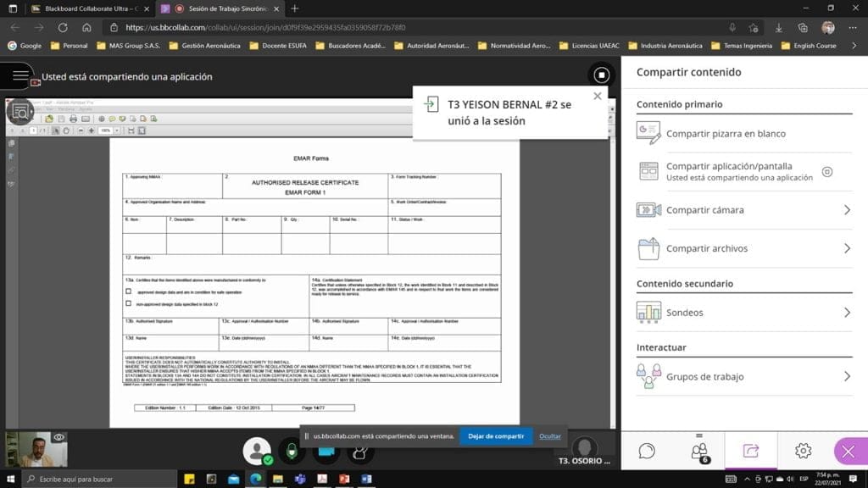Open the chat panel icon
Viewport: 868px width, 488px height.
[647, 451]
